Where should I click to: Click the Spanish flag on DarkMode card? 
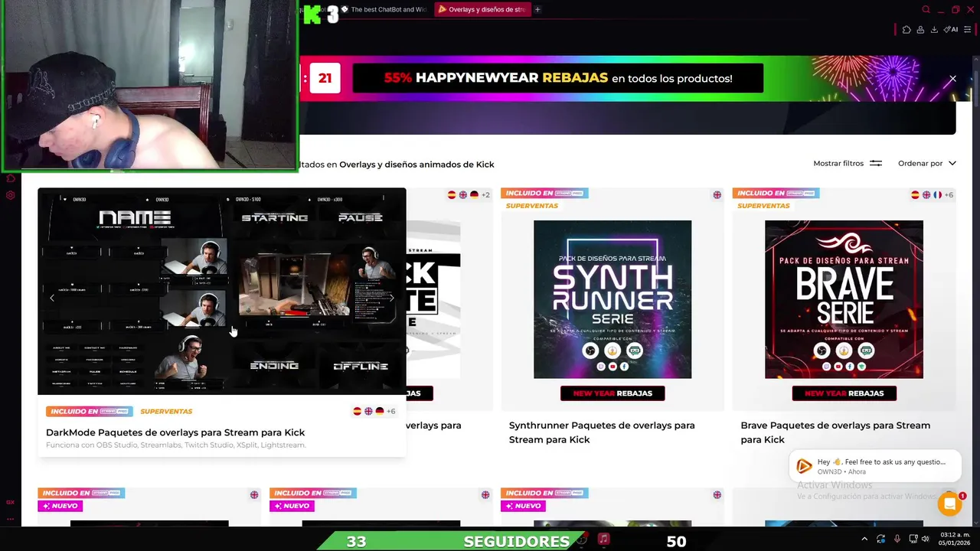point(357,411)
